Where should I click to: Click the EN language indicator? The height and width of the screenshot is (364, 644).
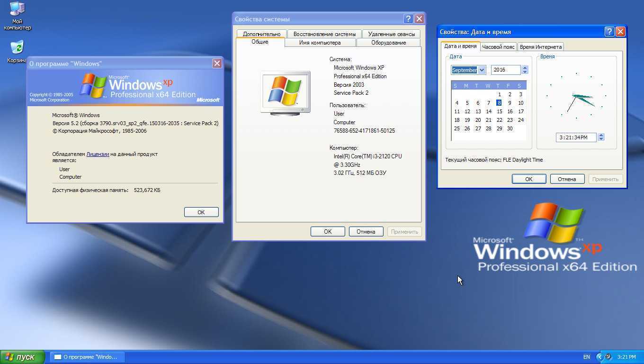click(587, 357)
